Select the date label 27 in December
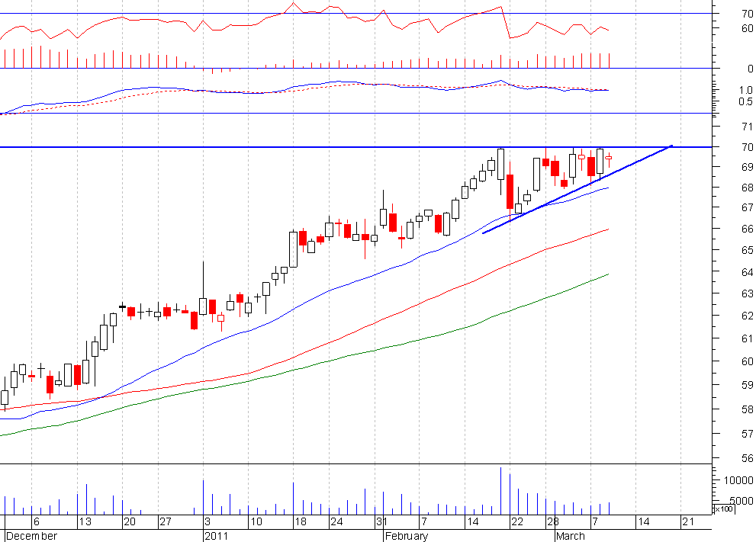Viewport: 756px width, 542px height. point(166,521)
